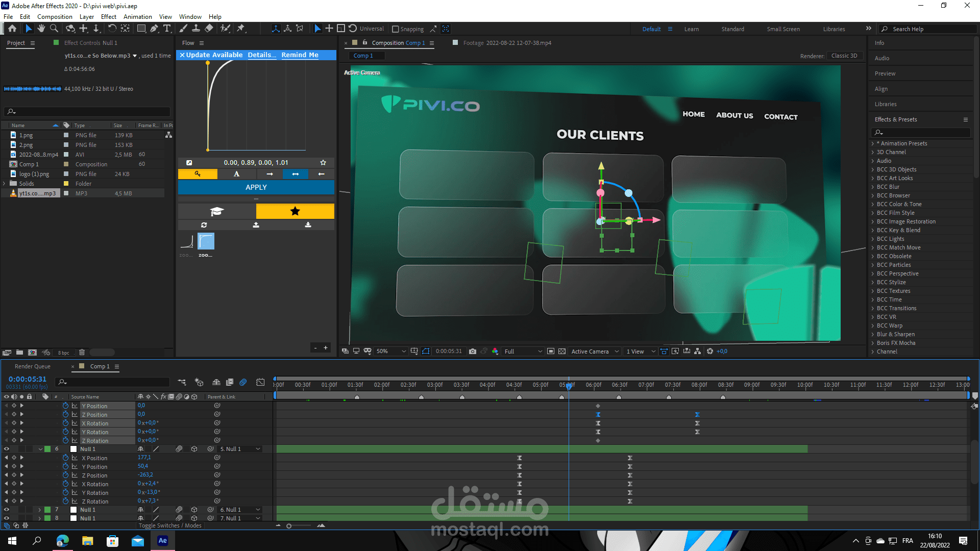Image resolution: width=980 pixels, height=551 pixels.
Task: Select the Brush tool
Action: [183, 29]
